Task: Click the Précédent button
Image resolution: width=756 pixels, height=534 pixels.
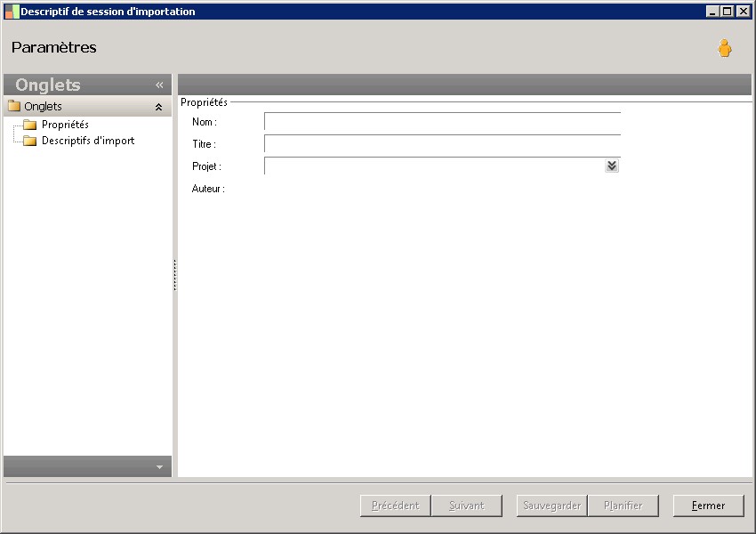Action: [x=396, y=506]
